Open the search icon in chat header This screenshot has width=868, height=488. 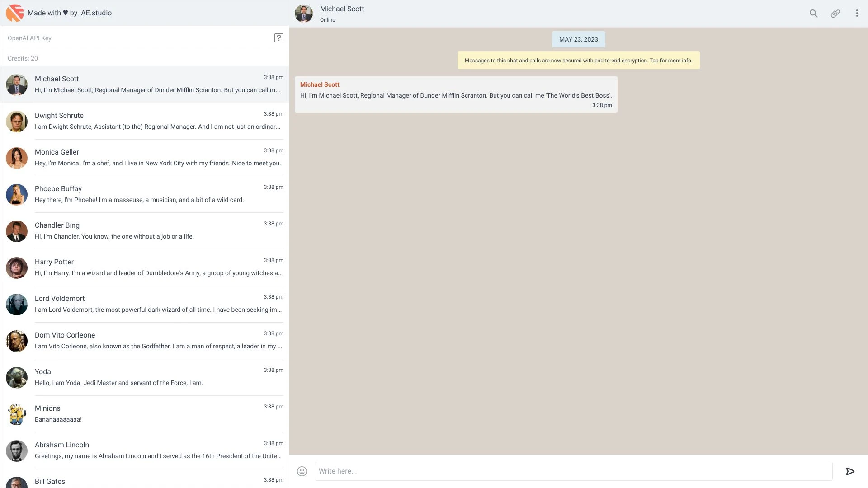point(813,14)
